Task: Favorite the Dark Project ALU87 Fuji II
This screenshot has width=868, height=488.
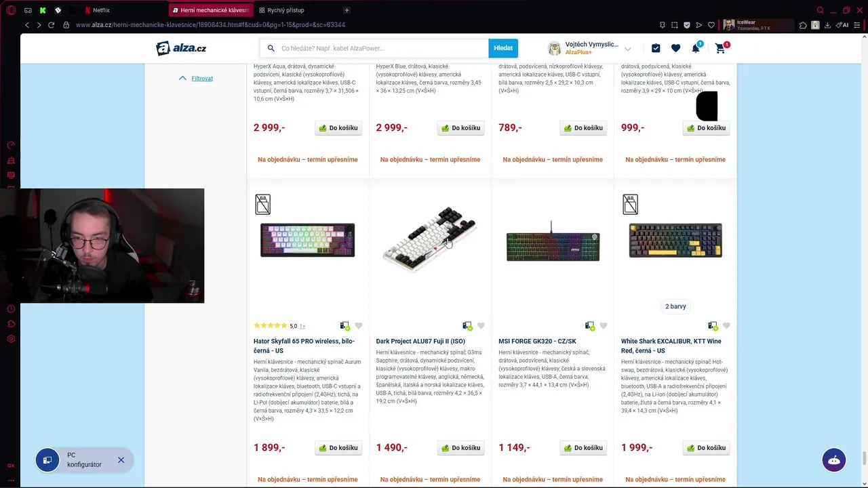Action: (481, 326)
